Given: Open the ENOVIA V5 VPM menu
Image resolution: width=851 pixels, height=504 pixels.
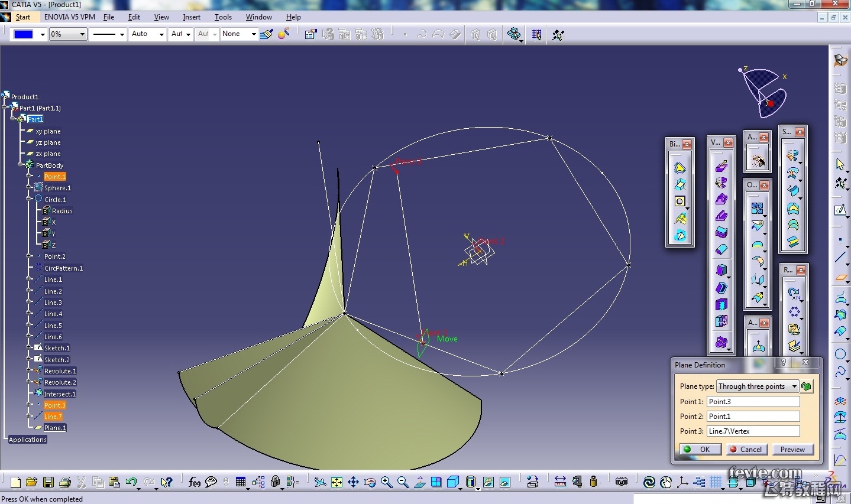Looking at the screenshot, I should 70,17.
